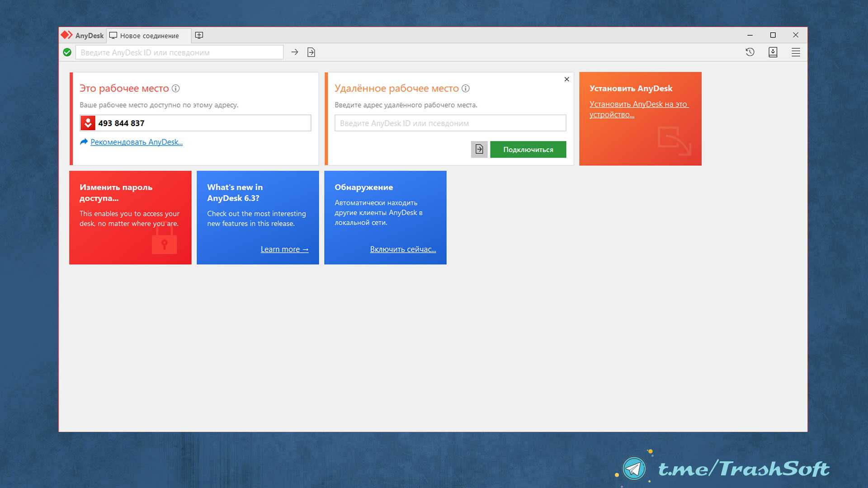The image size is (868, 488).
Task: Click the Установить AnyDesk tile heading
Action: pyautogui.click(x=631, y=88)
